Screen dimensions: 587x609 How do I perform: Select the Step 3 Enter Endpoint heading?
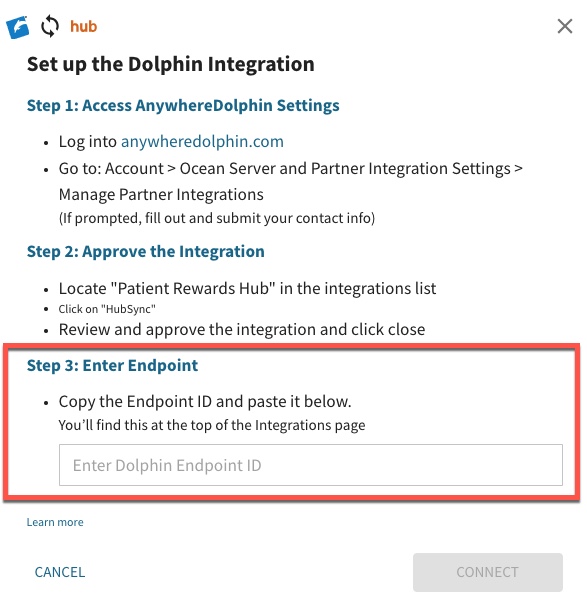click(x=112, y=365)
